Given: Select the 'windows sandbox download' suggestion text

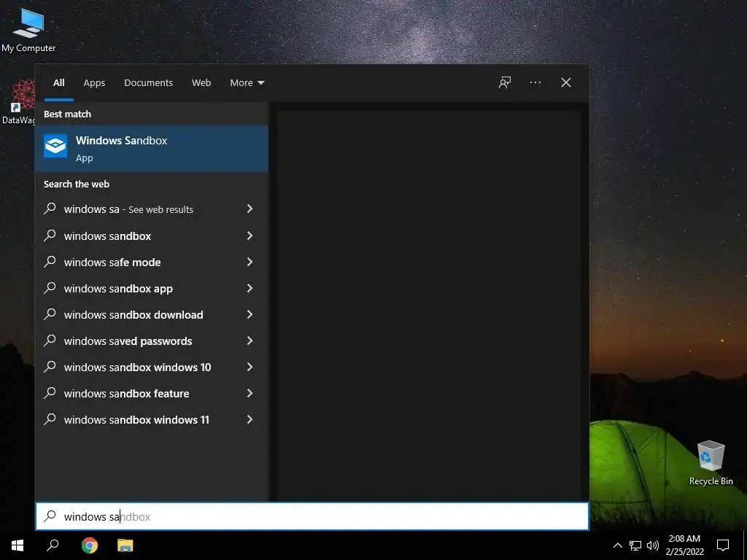Looking at the screenshot, I should (x=133, y=315).
